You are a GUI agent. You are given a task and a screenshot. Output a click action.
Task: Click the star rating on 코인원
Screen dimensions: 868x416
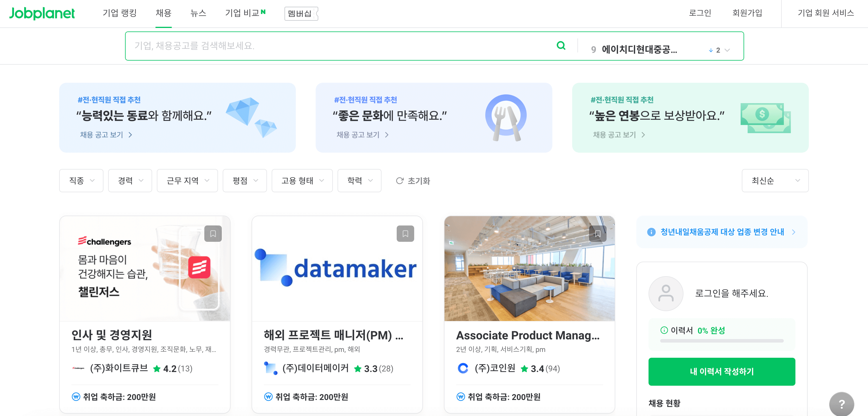click(524, 369)
